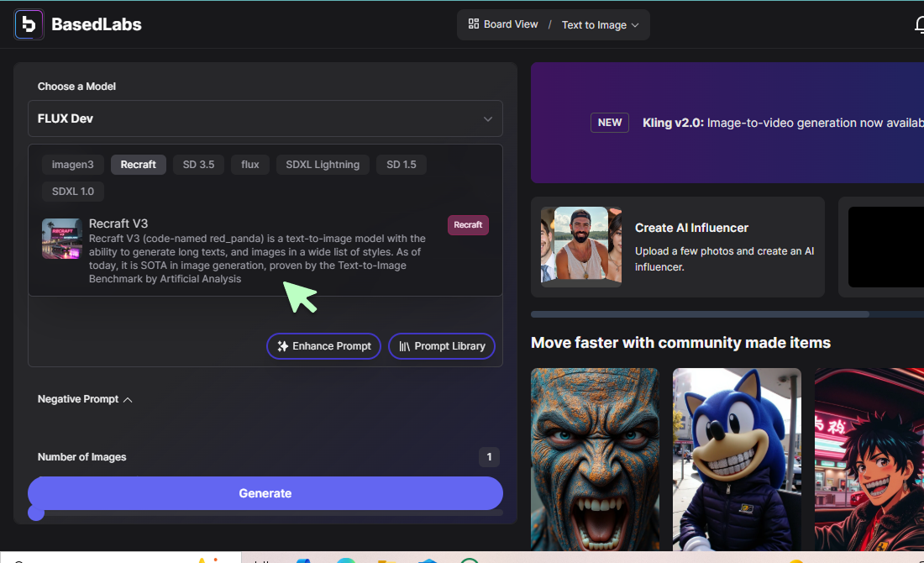Click the notification bell icon
Viewport: 924px width, 563px height.
919,24
